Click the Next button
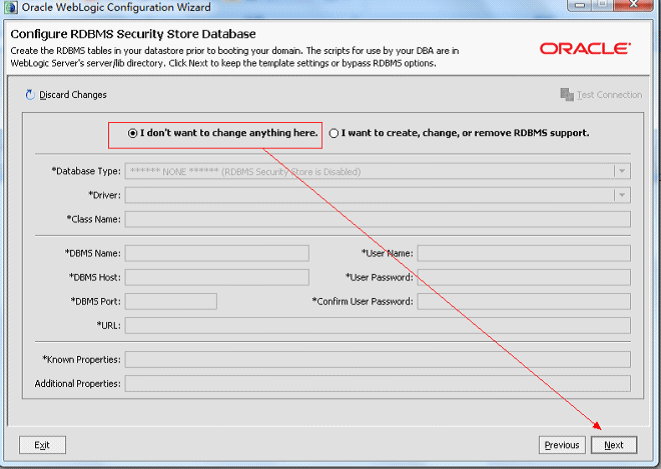The height and width of the screenshot is (469, 661). pyautogui.click(x=614, y=445)
